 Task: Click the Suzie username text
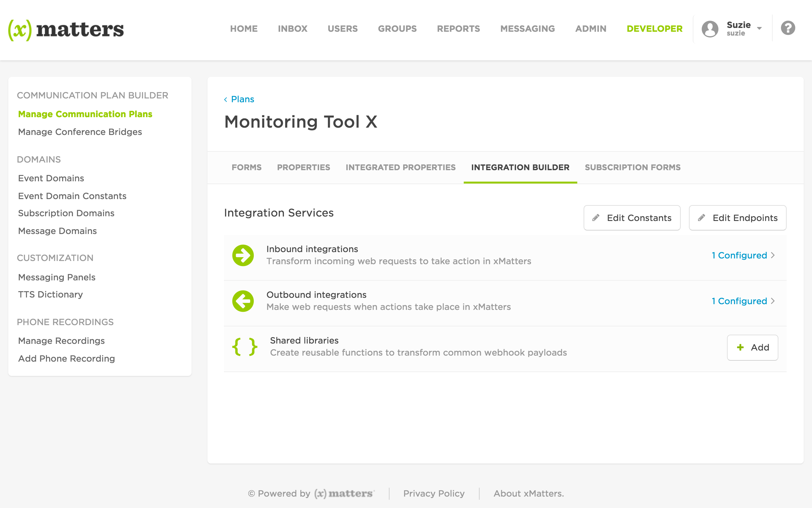(x=736, y=33)
